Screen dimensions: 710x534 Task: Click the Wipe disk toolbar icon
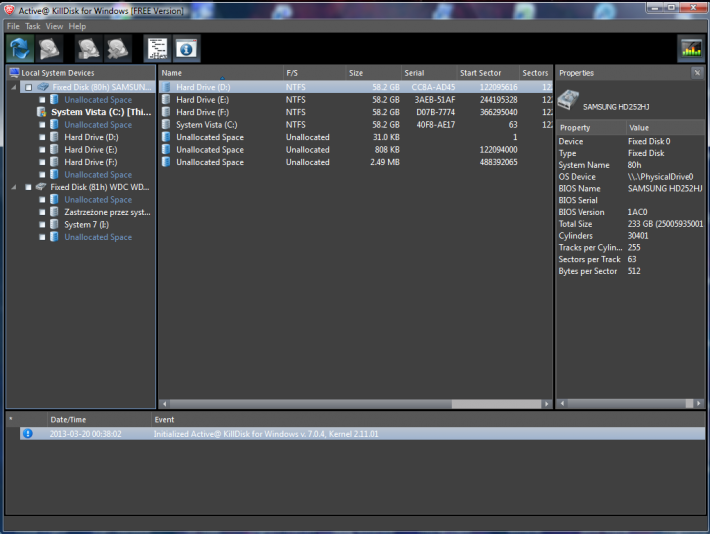point(89,48)
